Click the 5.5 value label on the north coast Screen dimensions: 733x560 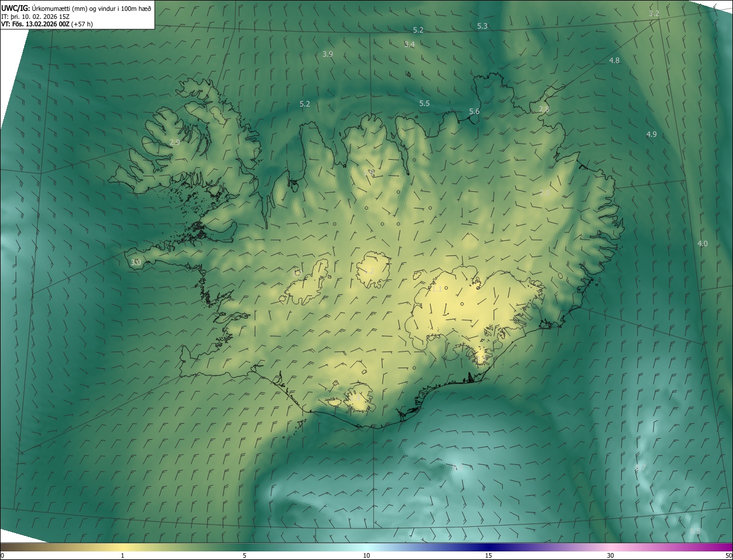pos(424,104)
